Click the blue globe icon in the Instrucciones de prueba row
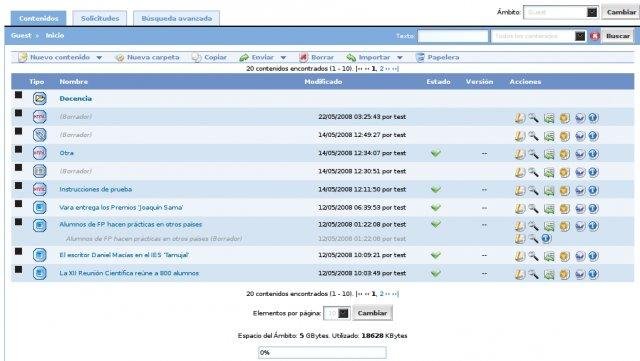 [x=580, y=190]
